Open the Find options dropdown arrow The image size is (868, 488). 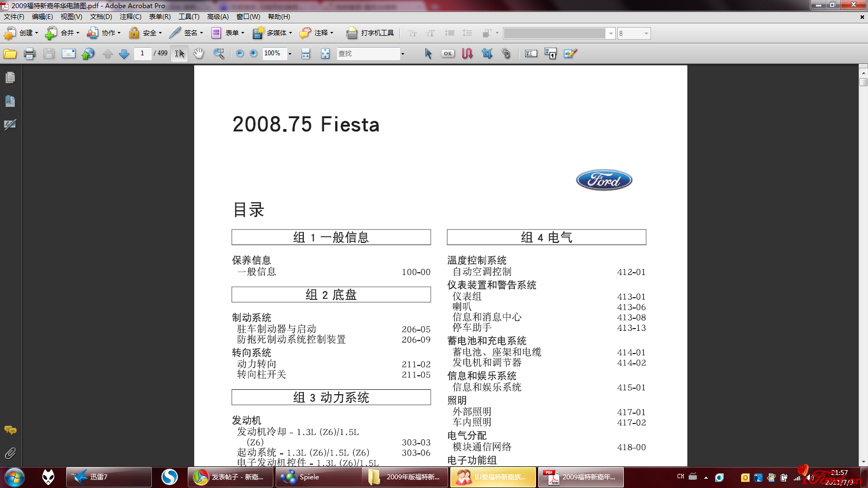pos(403,54)
